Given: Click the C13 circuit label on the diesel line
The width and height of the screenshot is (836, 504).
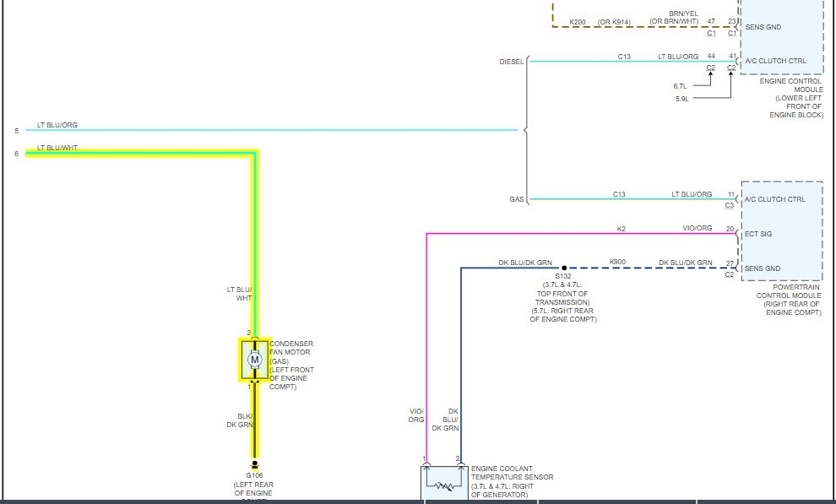Looking at the screenshot, I should 624,57.
